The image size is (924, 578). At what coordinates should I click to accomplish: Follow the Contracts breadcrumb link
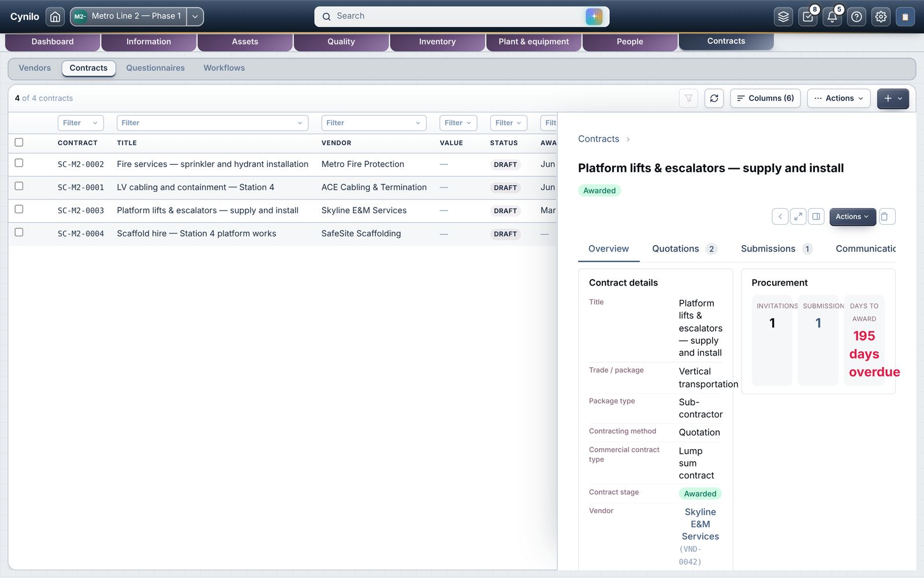598,139
